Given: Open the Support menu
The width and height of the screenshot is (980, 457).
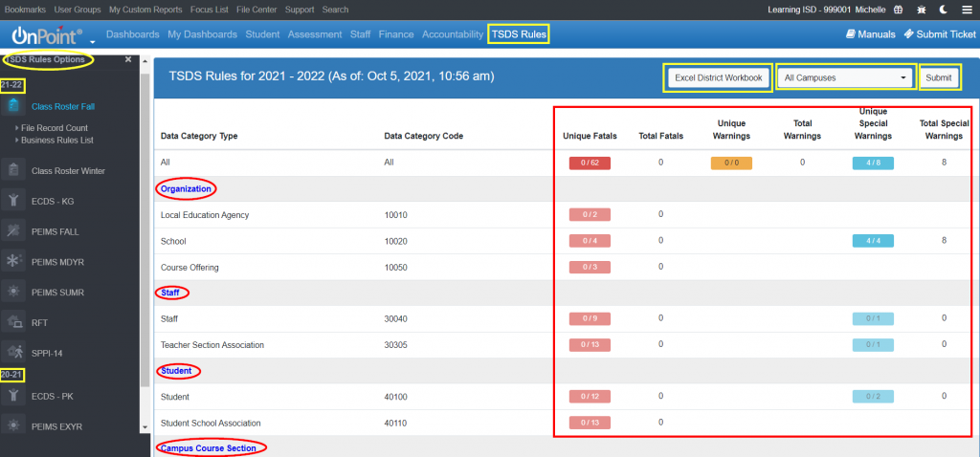Looking at the screenshot, I should [300, 10].
